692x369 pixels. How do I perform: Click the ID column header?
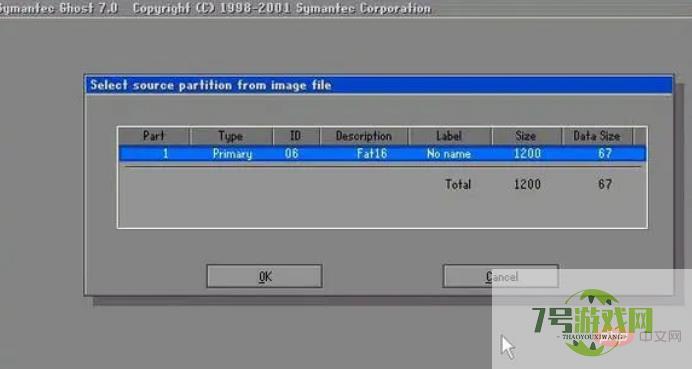point(296,136)
